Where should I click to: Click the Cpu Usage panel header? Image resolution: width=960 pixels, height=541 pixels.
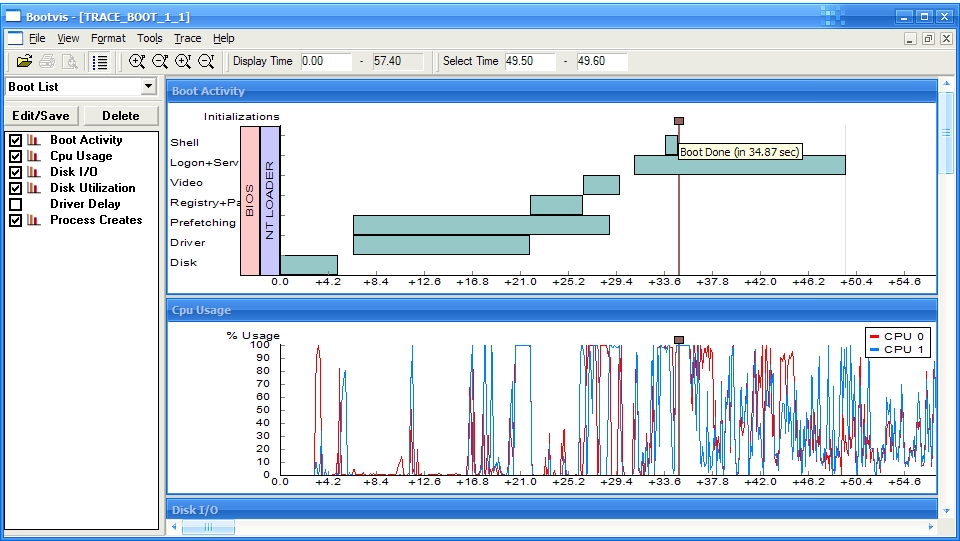click(551, 310)
